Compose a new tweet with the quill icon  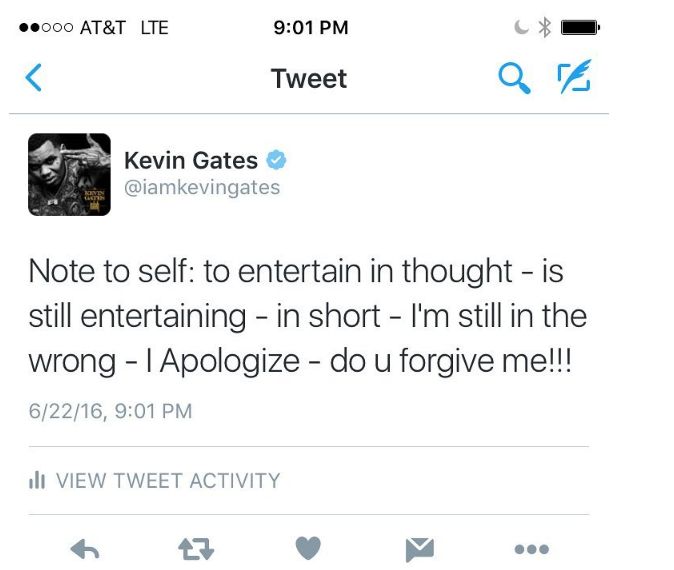coord(574,77)
